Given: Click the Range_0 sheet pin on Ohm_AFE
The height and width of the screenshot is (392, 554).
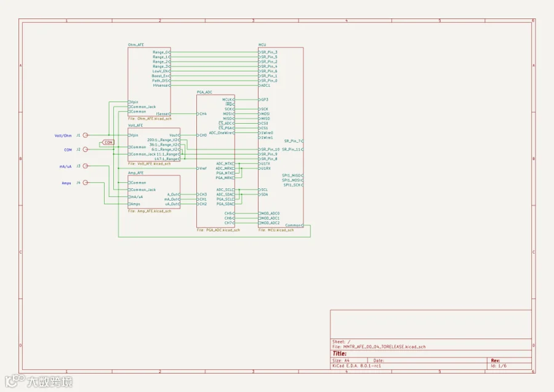Looking at the screenshot, I should click(x=161, y=52).
